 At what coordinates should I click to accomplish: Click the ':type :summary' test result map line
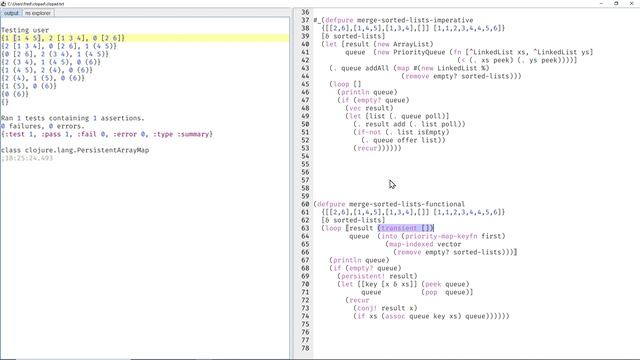(x=107, y=134)
